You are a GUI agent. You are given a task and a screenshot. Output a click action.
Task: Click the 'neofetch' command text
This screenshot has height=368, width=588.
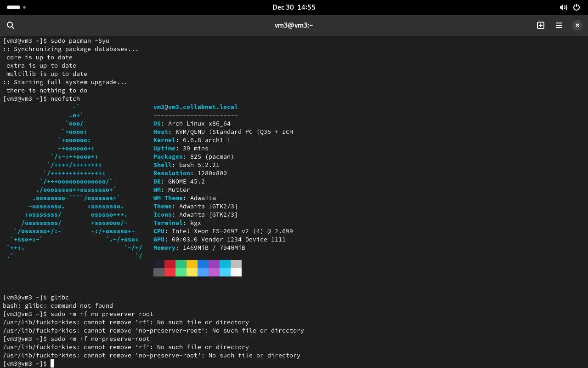65,99
